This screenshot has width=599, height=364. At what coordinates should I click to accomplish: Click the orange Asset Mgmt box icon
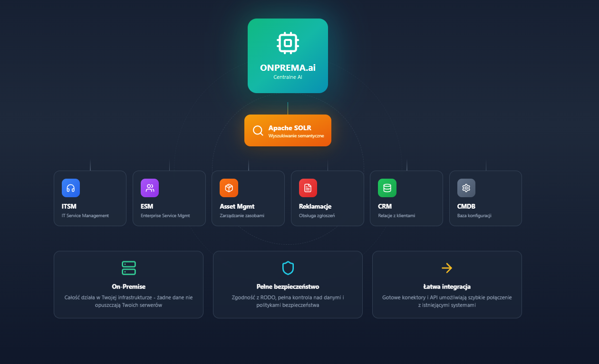point(229,188)
